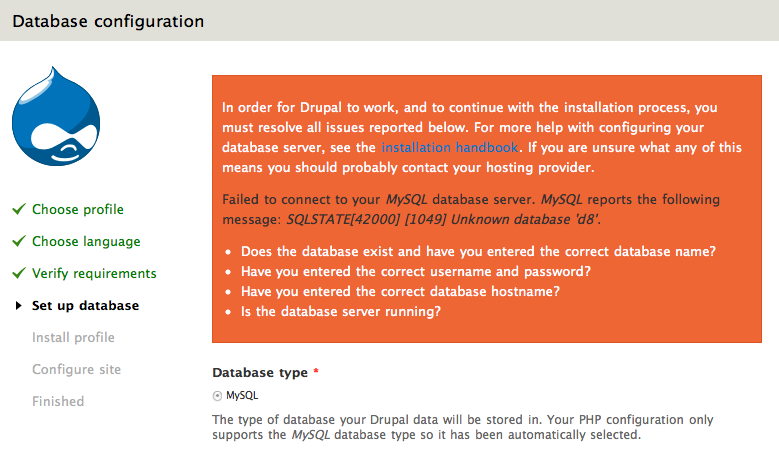This screenshot has width=779, height=461.
Task: Select the MySQL radio button
Action: [x=217, y=396]
